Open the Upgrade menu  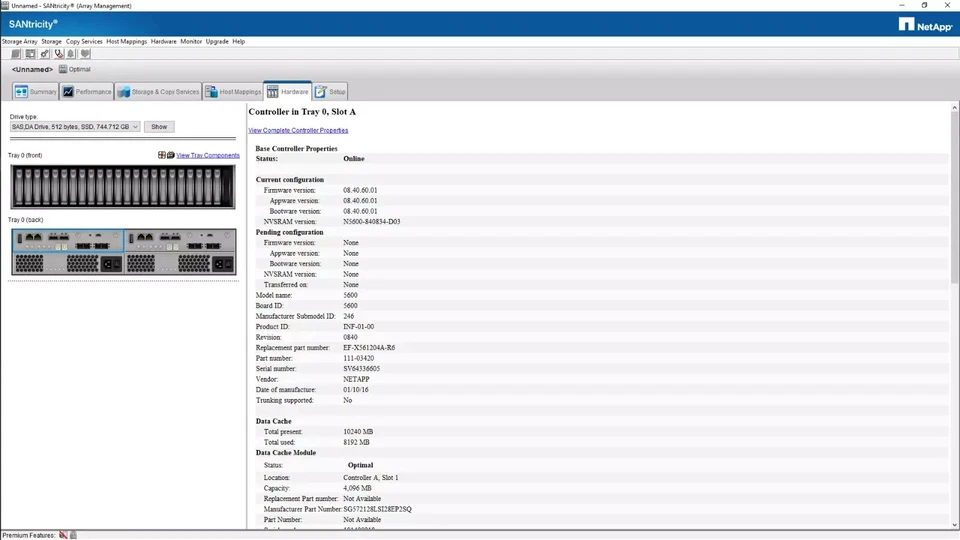pyautogui.click(x=217, y=42)
